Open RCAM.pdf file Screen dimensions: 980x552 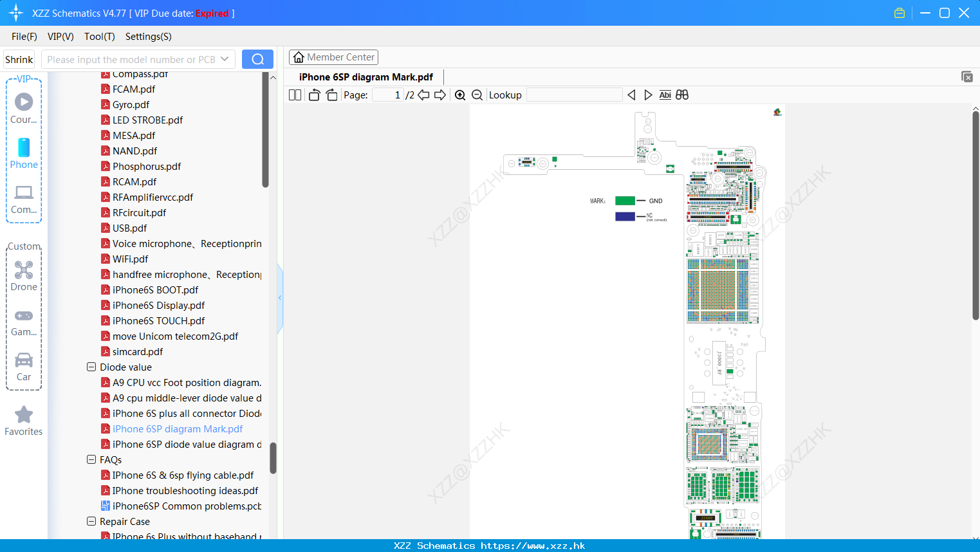(x=134, y=182)
